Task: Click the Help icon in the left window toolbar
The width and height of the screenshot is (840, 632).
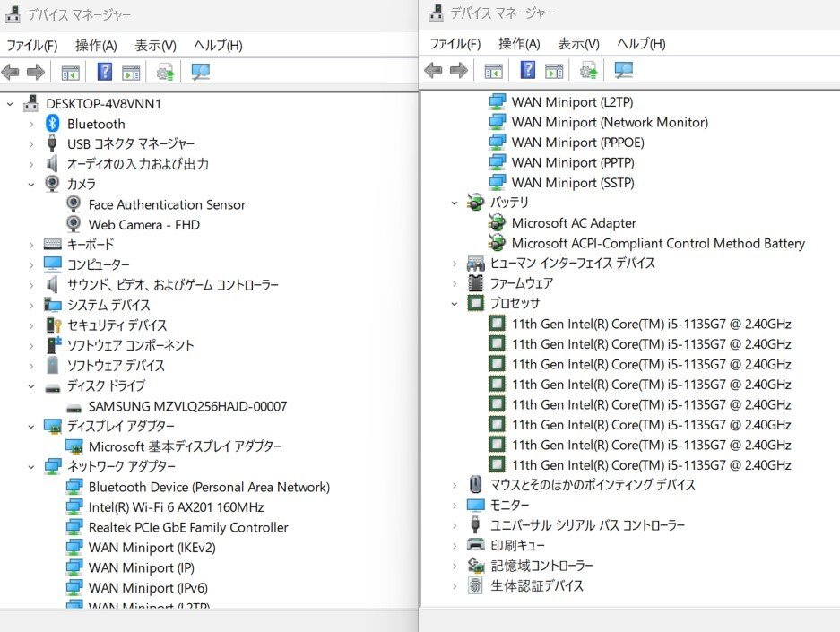Action: point(105,72)
